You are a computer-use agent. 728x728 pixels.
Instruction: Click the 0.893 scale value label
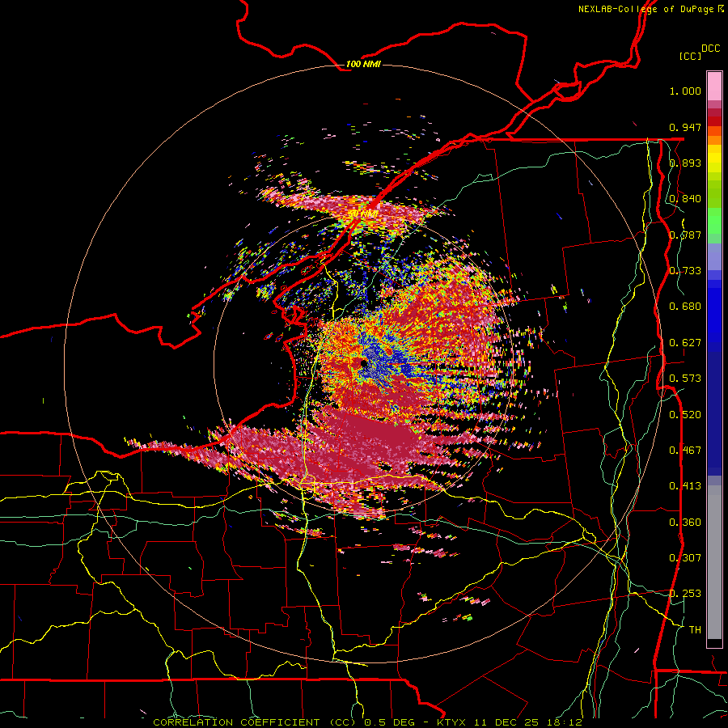point(685,163)
